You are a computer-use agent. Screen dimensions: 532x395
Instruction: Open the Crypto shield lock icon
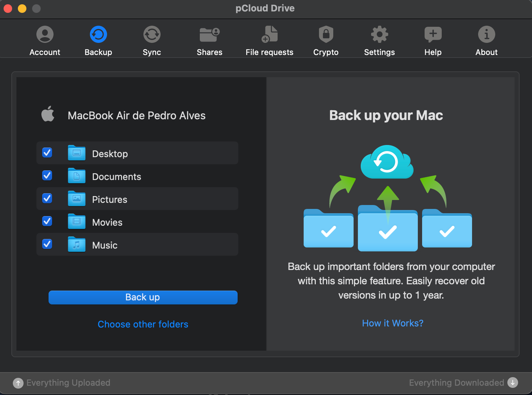tap(326, 34)
